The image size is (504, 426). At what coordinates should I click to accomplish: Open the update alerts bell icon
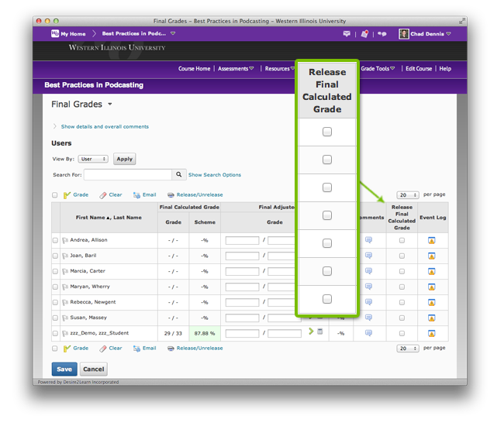364,34
